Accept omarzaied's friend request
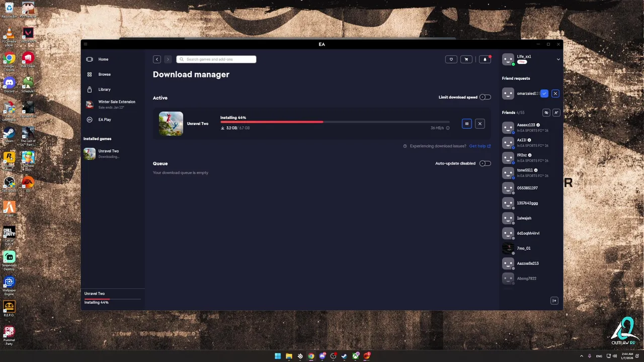Screen dimensions: 644x362 click(544, 94)
